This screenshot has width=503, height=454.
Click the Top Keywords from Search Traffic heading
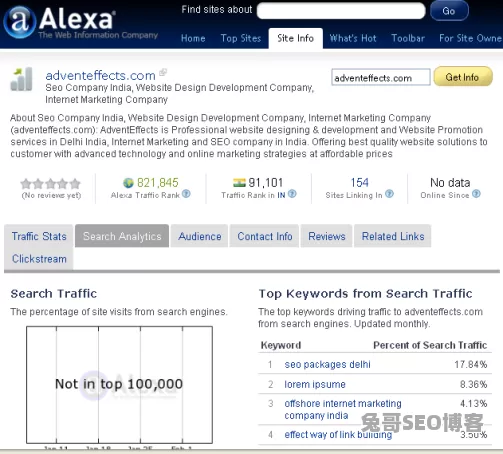tap(366, 294)
